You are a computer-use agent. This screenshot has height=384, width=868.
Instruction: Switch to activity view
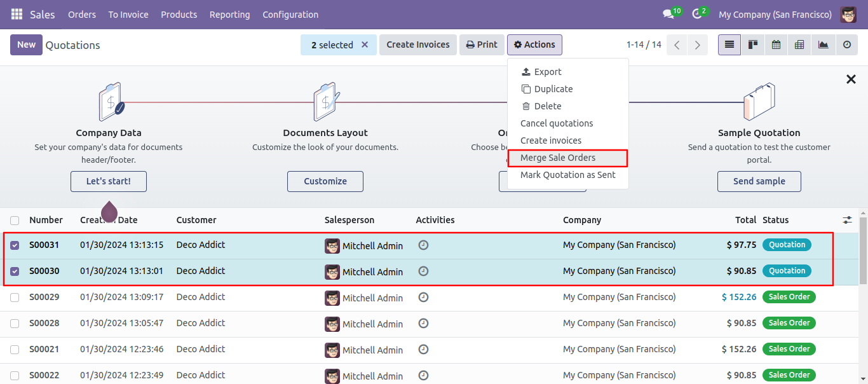846,45
